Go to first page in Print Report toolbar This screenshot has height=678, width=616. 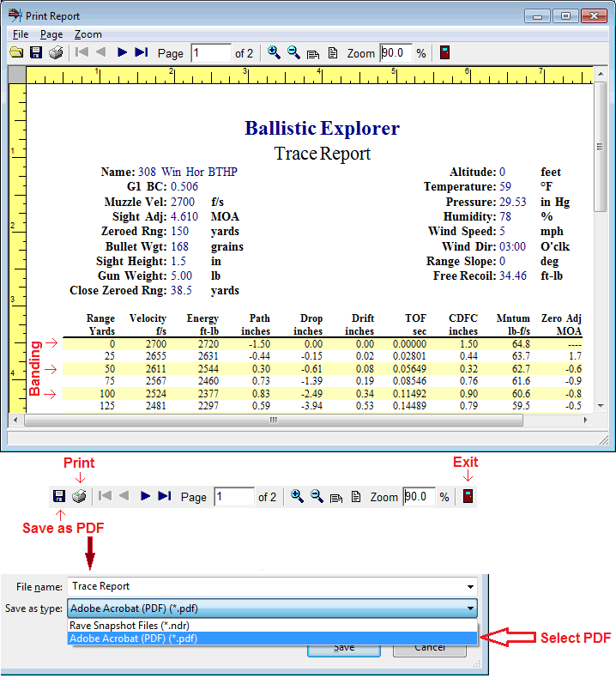(x=82, y=52)
